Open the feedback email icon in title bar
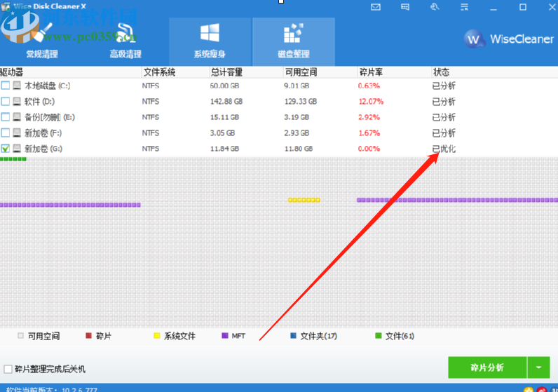558x392 pixels. click(x=376, y=7)
